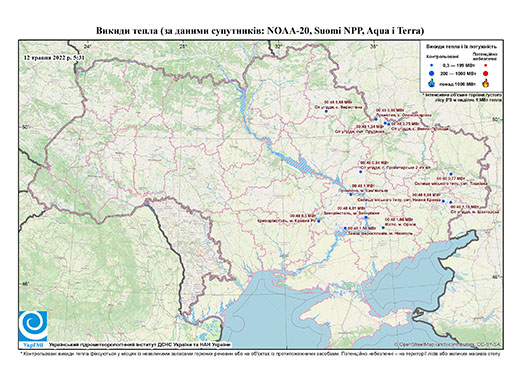Select the large red circle legend symbol
The height and width of the screenshot is (368, 520).
click(486, 74)
